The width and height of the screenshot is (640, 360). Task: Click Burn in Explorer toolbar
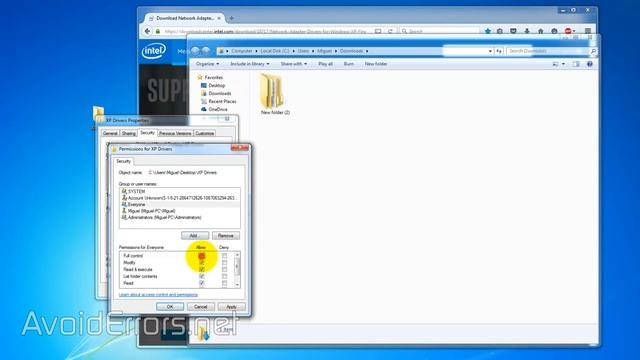point(349,64)
